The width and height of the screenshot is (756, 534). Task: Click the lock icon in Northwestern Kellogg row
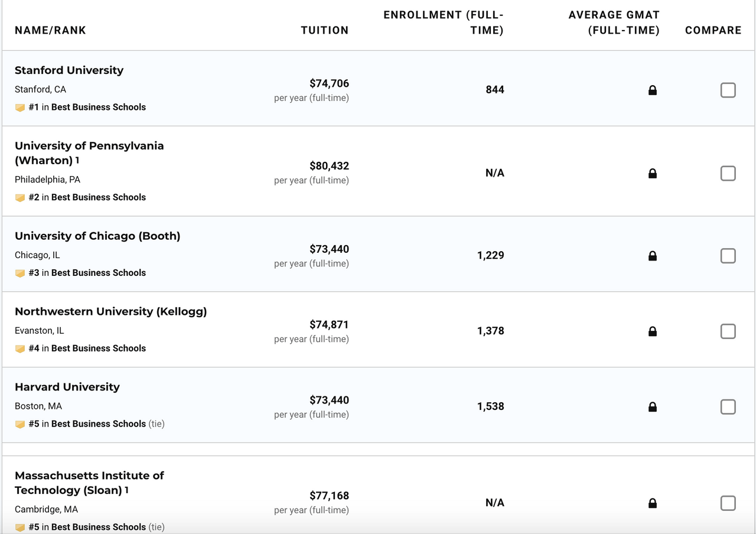tap(653, 332)
